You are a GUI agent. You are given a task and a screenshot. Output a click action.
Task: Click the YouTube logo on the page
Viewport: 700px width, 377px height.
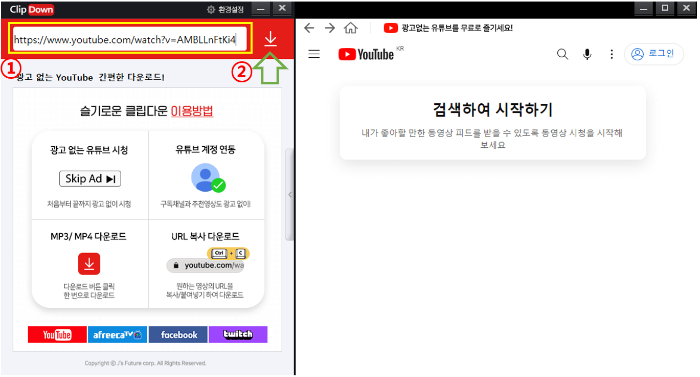[366, 54]
